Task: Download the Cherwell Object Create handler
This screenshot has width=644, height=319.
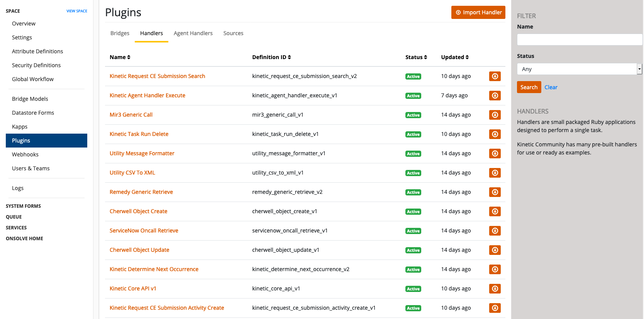Action: click(495, 211)
